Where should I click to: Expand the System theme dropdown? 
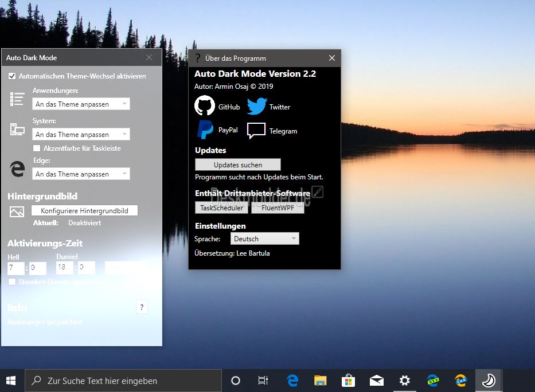pyautogui.click(x=81, y=134)
